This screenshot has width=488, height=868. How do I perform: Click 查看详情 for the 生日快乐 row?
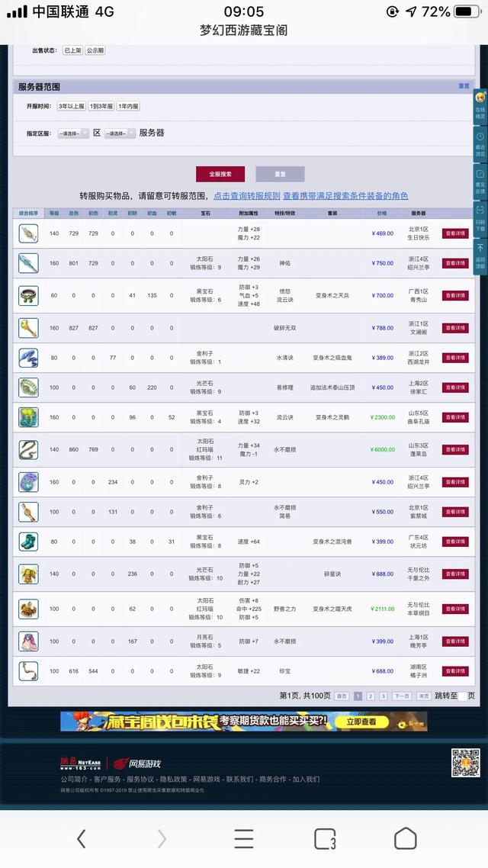coord(454,233)
